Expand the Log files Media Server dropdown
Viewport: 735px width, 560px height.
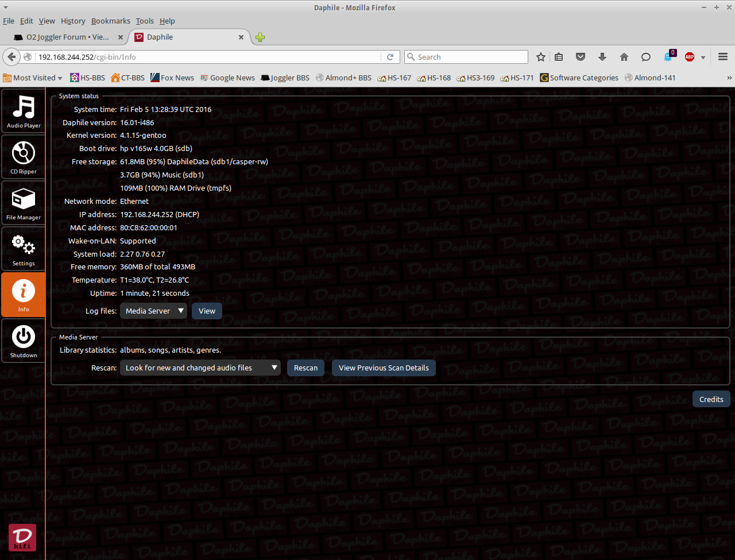coord(154,311)
